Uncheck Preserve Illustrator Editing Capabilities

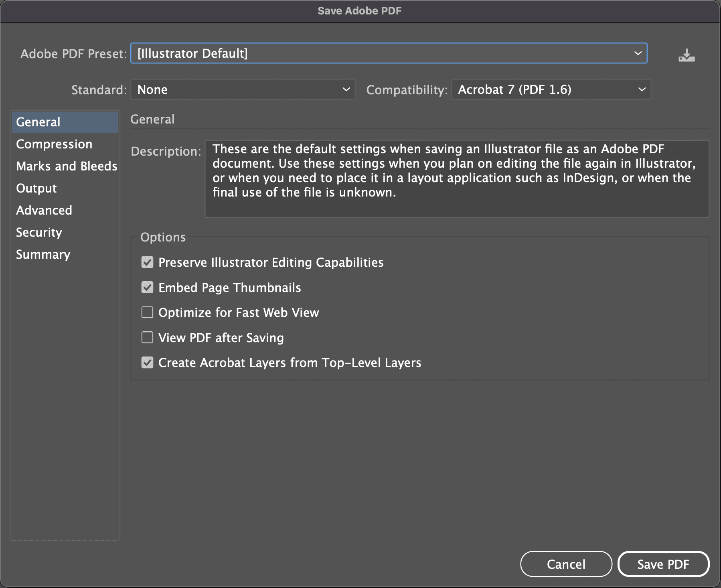pyautogui.click(x=148, y=262)
